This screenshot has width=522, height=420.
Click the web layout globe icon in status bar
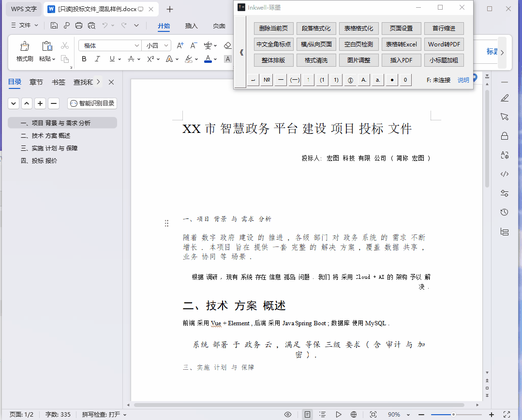354,414
